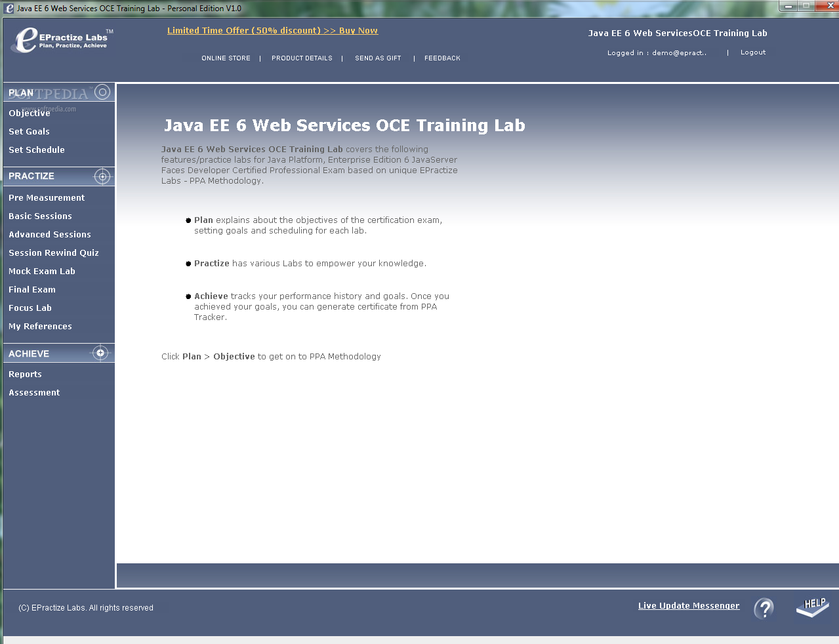Click the copyright EPractize Labs text
This screenshot has width=839, height=644.
click(86, 608)
